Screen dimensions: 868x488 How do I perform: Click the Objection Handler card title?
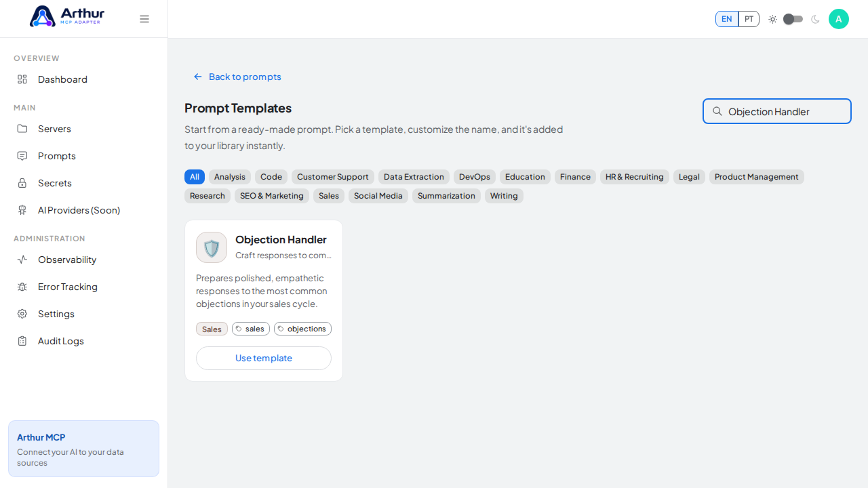pos(281,239)
